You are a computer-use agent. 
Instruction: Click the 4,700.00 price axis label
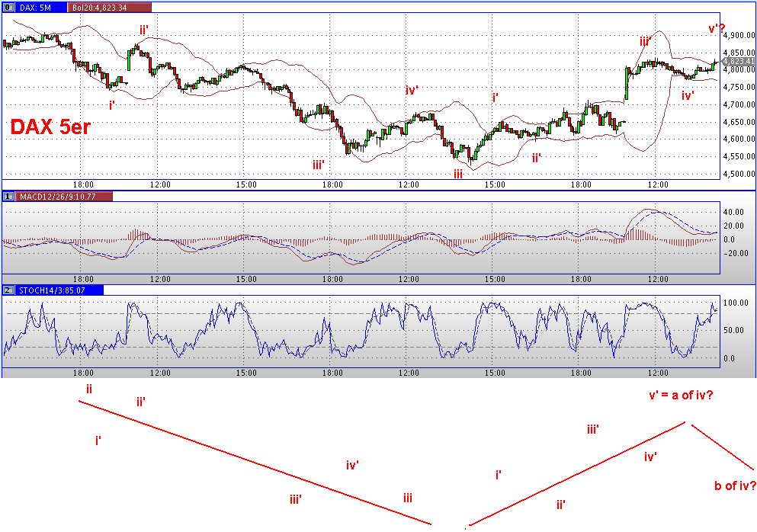739,104
